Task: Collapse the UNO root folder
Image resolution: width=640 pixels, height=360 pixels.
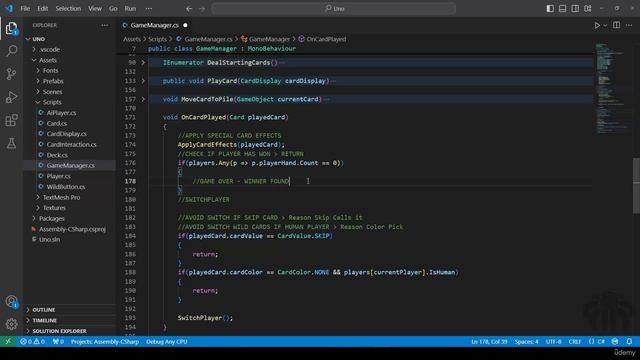Action: tap(39, 39)
